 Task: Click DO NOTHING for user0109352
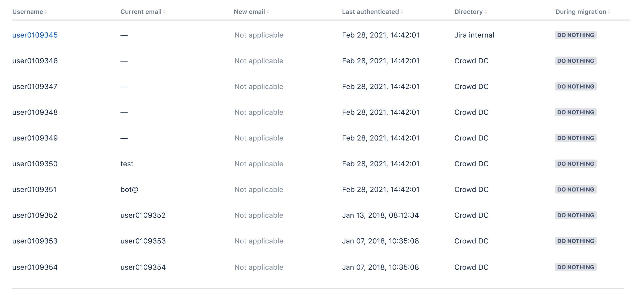point(575,215)
